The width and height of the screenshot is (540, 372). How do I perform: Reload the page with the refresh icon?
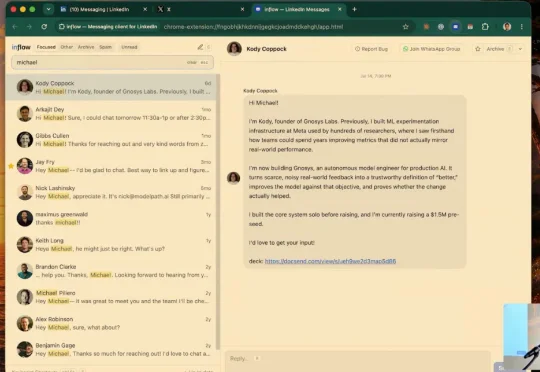point(44,27)
